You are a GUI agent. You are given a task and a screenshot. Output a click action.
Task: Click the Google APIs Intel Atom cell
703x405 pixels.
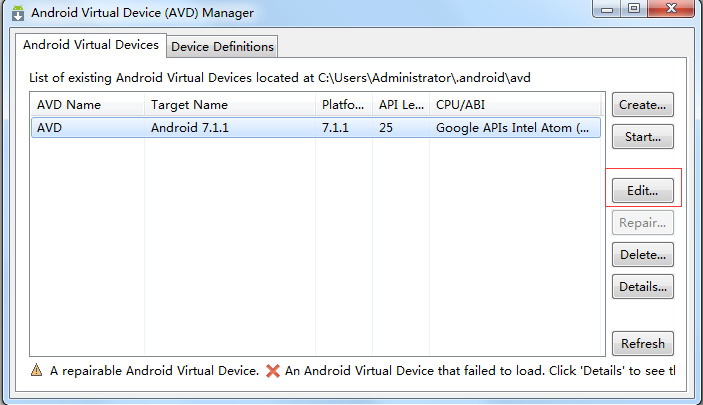(512, 128)
